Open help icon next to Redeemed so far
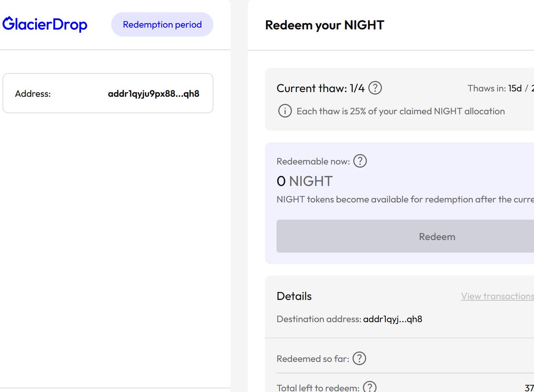534x392 pixels. [359, 358]
